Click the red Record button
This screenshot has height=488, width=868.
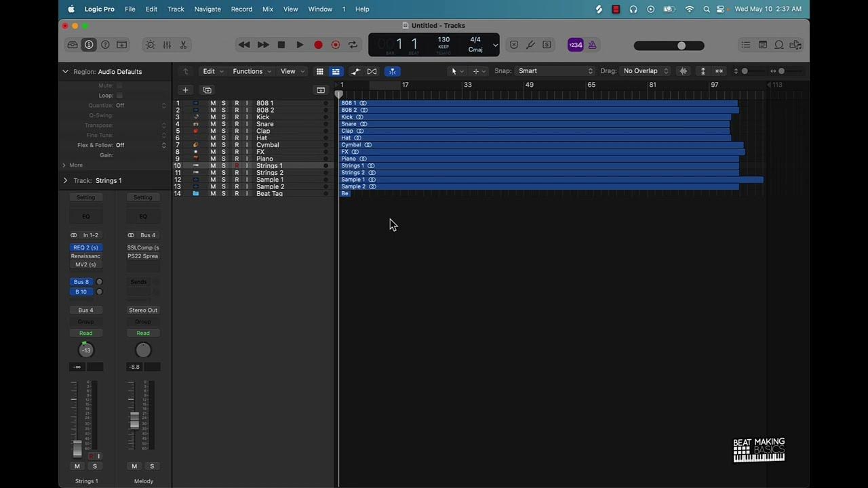click(318, 45)
